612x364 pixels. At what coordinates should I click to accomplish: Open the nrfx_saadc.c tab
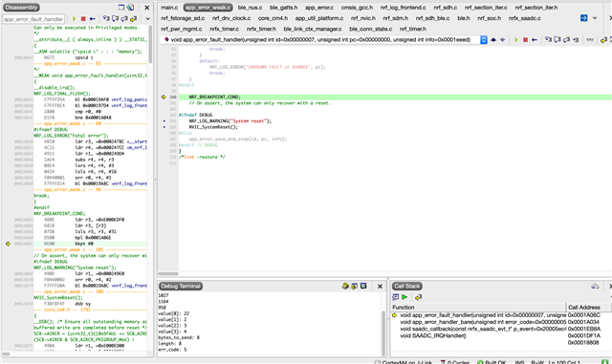pyautogui.click(x=525, y=18)
